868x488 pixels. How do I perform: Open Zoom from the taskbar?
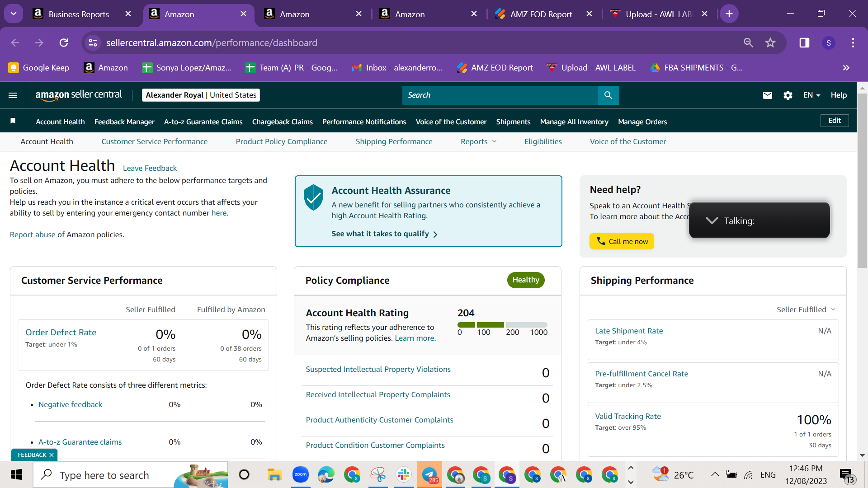point(300,474)
